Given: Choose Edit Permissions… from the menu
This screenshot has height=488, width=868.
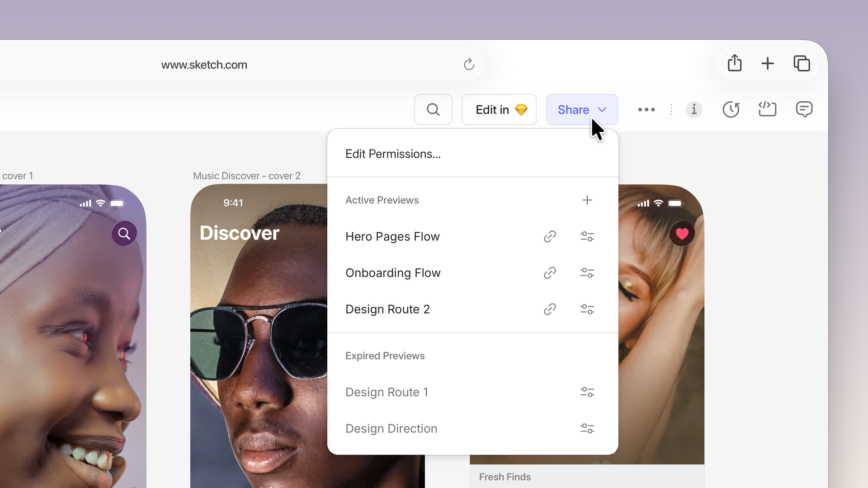Looking at the screenshot, I should (472, 154).
